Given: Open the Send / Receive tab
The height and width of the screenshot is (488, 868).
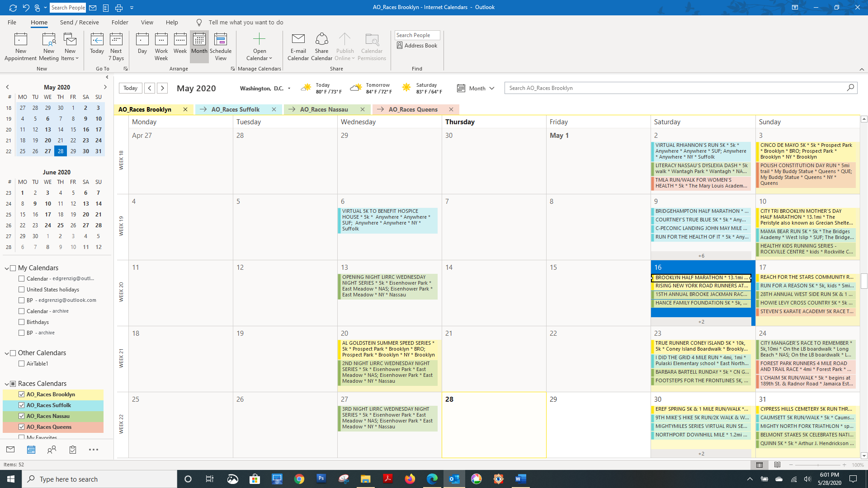Looking at the screenshot, I should (x=80, y=22).
